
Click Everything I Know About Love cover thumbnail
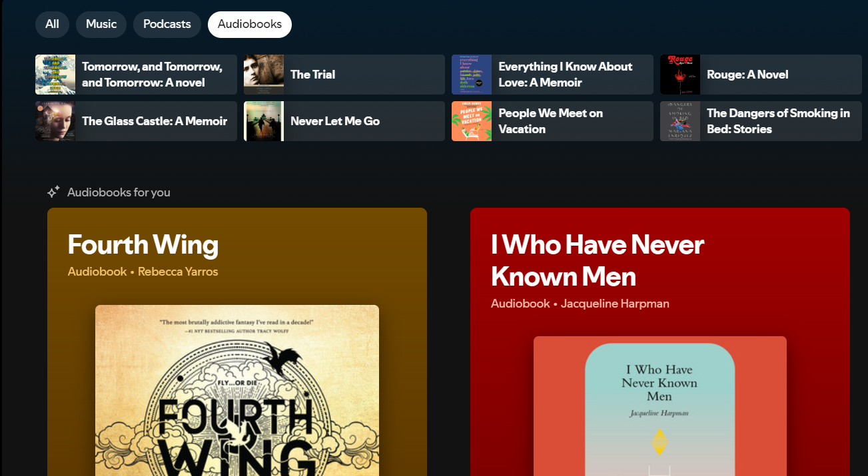point(472,75)
